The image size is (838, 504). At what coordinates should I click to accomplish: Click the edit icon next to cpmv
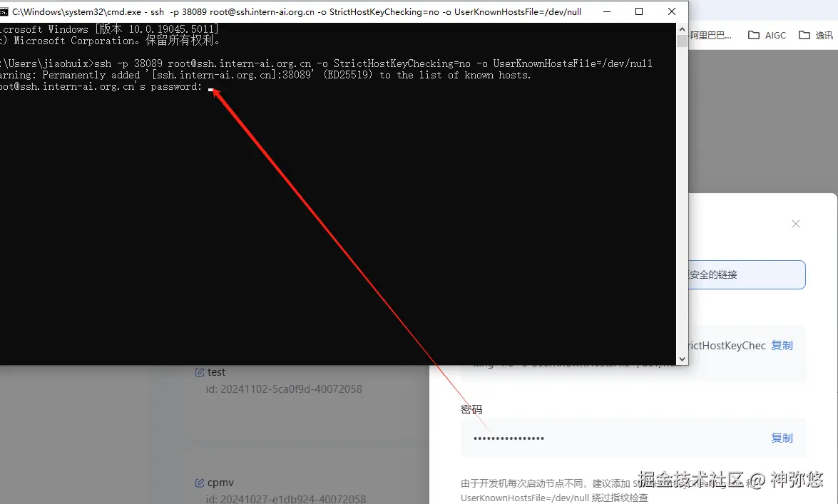click(x=200, y=483)
